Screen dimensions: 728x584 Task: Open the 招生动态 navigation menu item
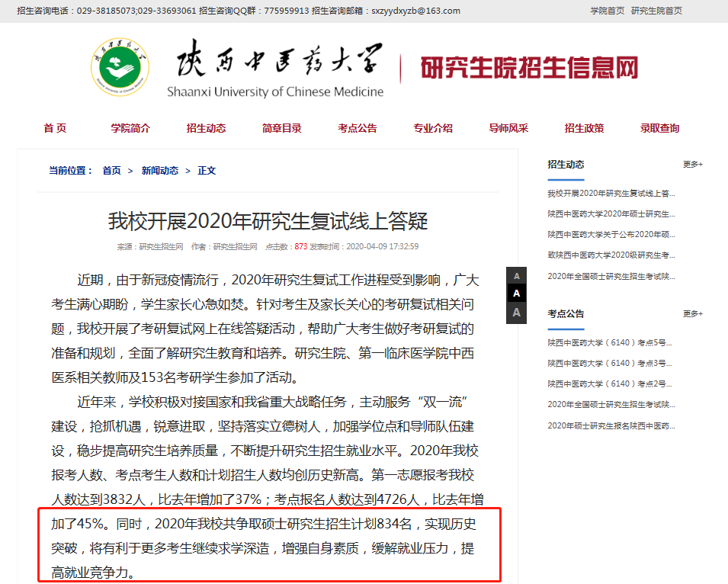click(x=206, y=128)
